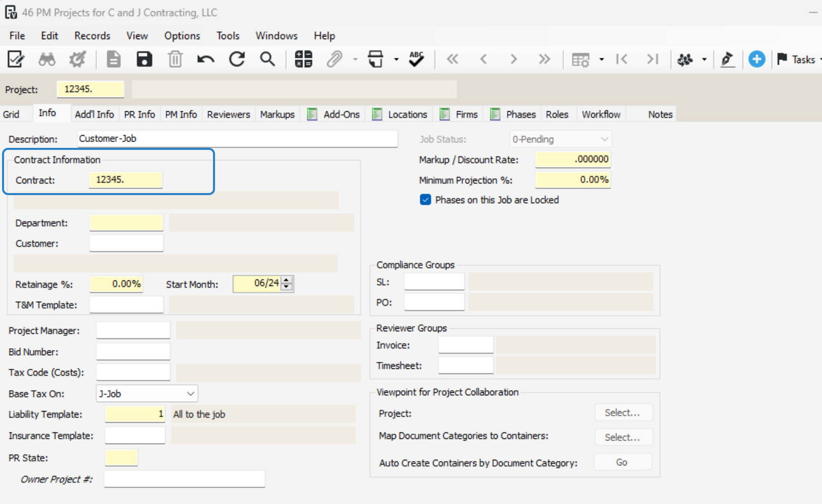Go to last record double-right arrow

(x=544, y=59)
